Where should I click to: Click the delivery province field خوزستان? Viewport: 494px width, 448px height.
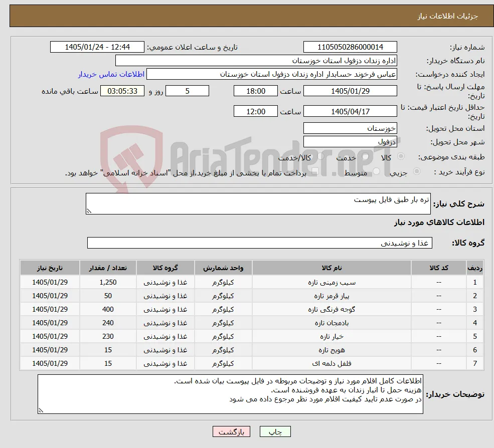tap(350, 128)
